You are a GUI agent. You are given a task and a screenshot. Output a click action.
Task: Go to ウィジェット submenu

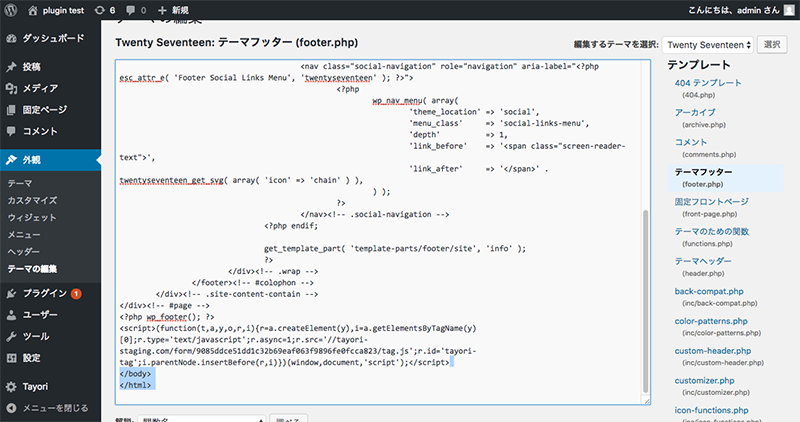[32, 217]
